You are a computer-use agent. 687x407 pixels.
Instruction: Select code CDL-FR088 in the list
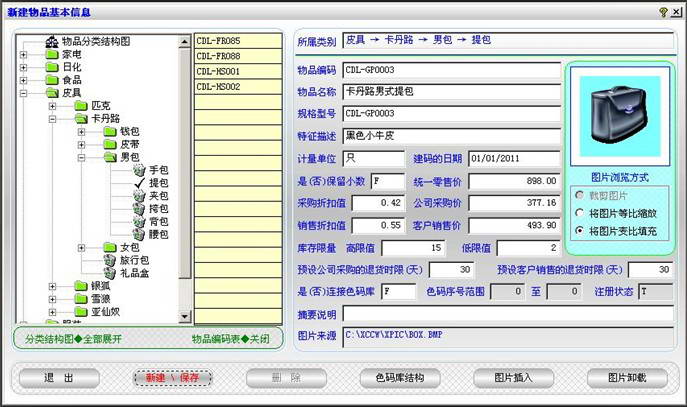coord(238,56)
